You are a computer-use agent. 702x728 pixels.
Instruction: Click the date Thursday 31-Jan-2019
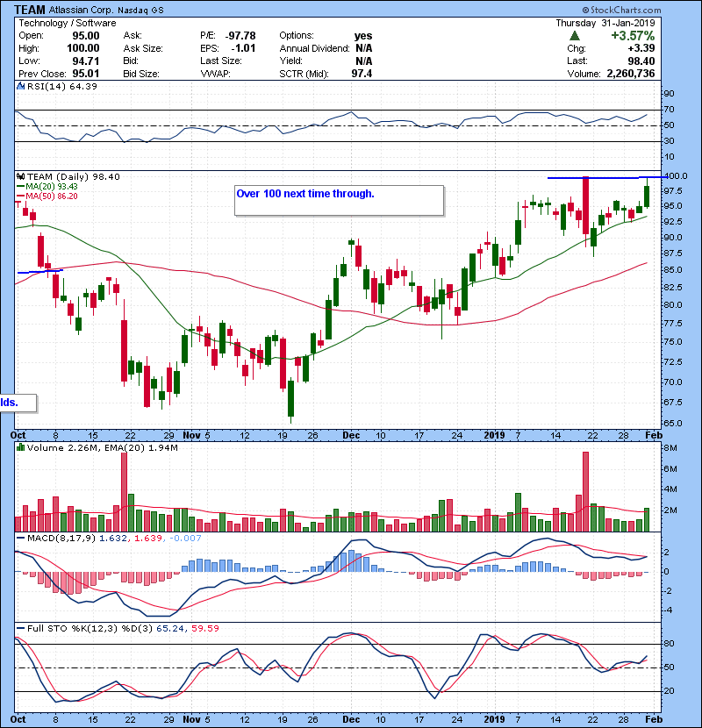click(x=605, y=23)
